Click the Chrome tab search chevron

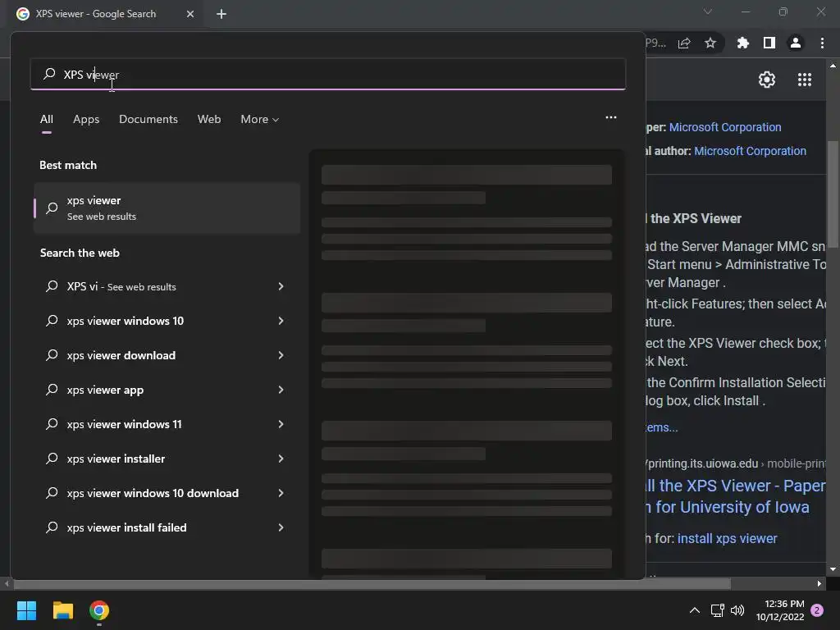click(708, 11)
